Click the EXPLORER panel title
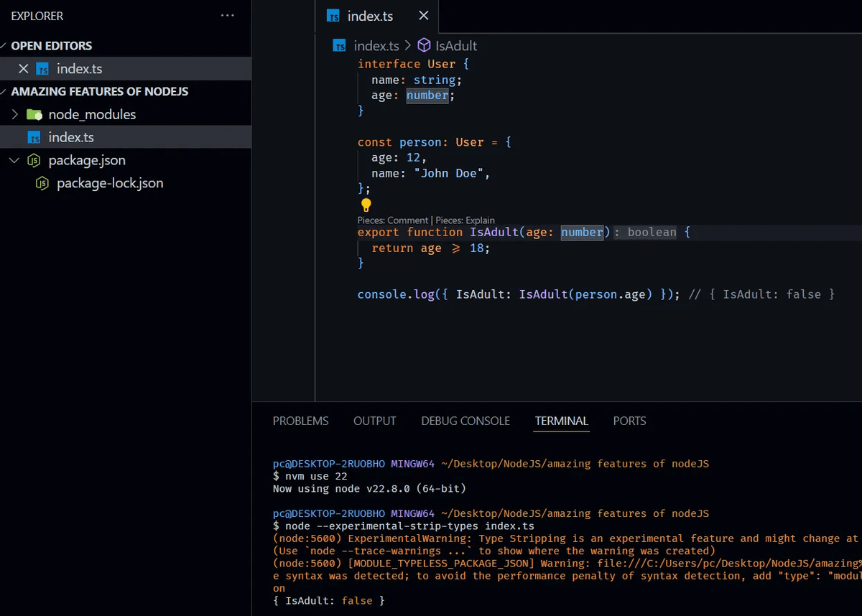The width and height of the screenshot is (862, 616). point(37,15)
